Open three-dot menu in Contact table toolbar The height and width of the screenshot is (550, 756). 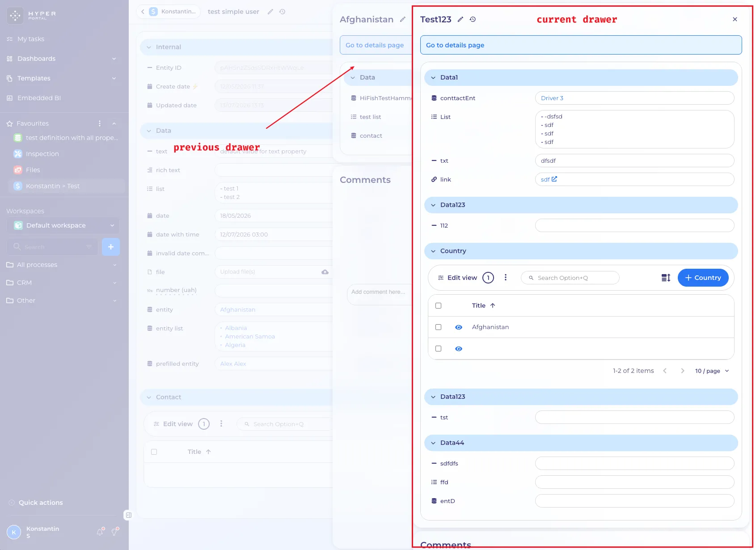coord(221,423)
